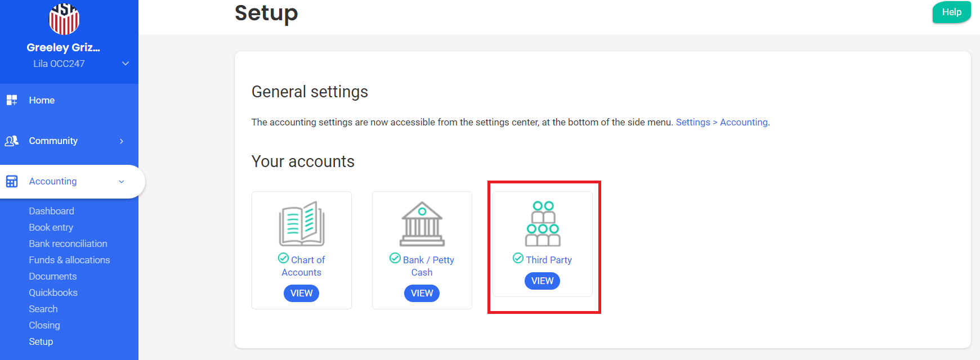The height and width of the screenshot is (360, 980).
Task: Open Book entry in the sidebar
Action: 51,227
